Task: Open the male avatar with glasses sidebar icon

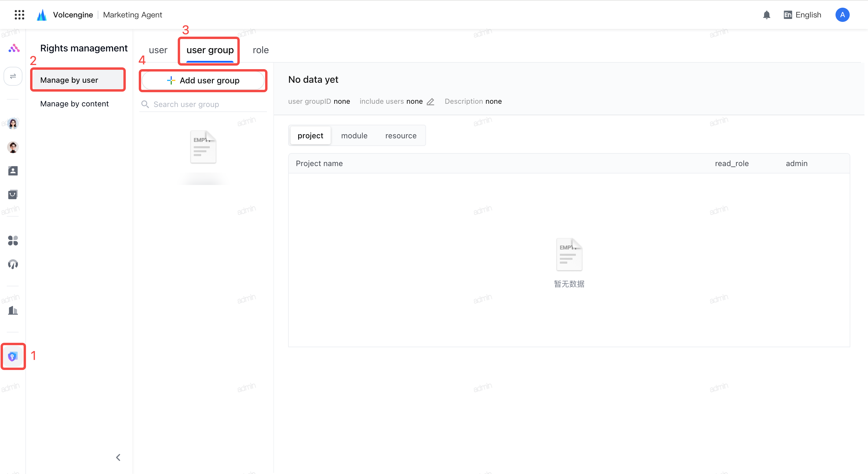Action: click(13, 147)
